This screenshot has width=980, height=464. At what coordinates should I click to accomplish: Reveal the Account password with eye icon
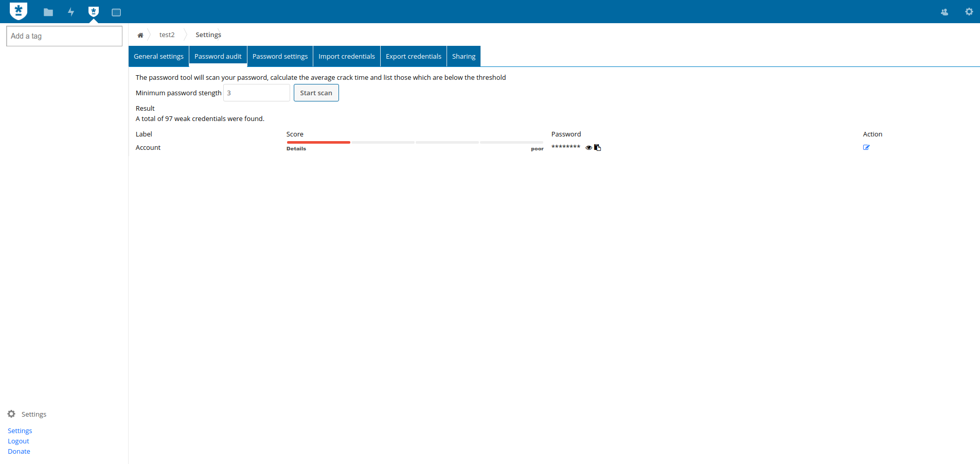[589, 148]
